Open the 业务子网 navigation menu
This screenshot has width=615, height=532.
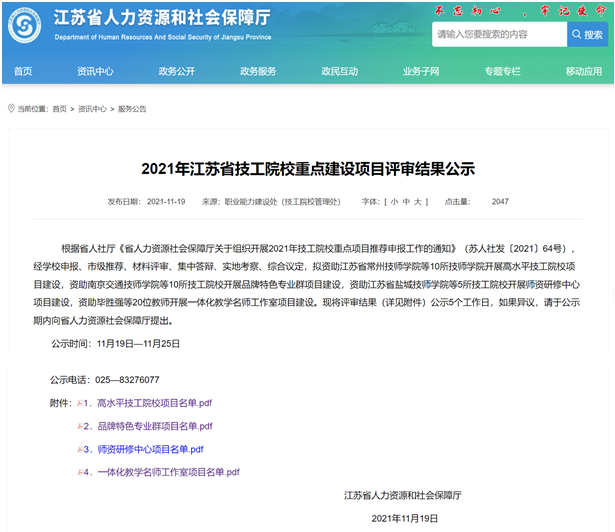[x=421, y=71]
